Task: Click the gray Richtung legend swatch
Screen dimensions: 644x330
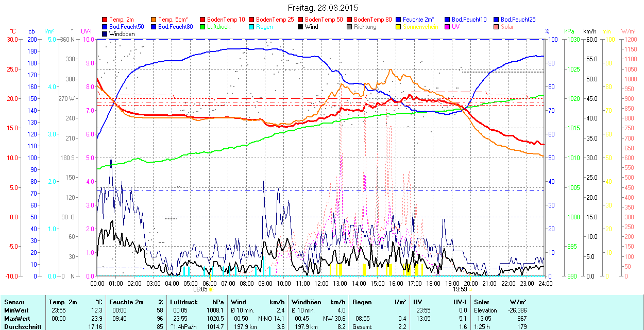Action: point(349,26)
